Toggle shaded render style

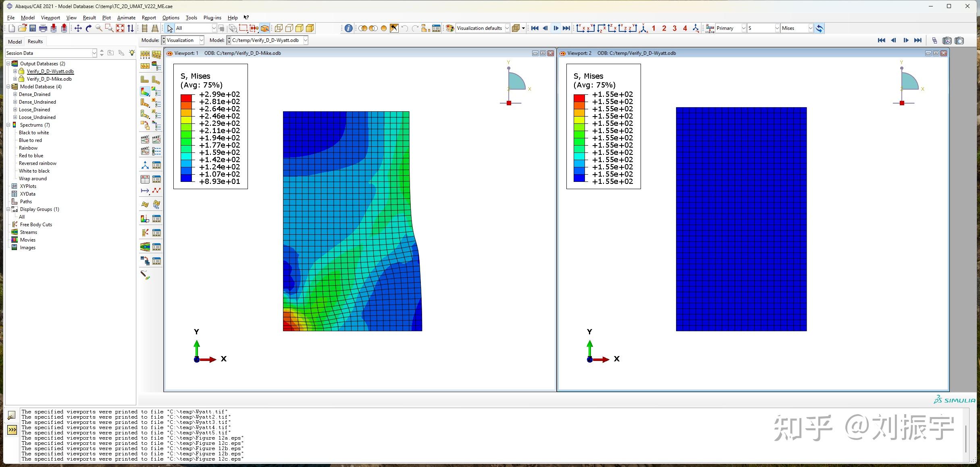[x=383, y=28]
